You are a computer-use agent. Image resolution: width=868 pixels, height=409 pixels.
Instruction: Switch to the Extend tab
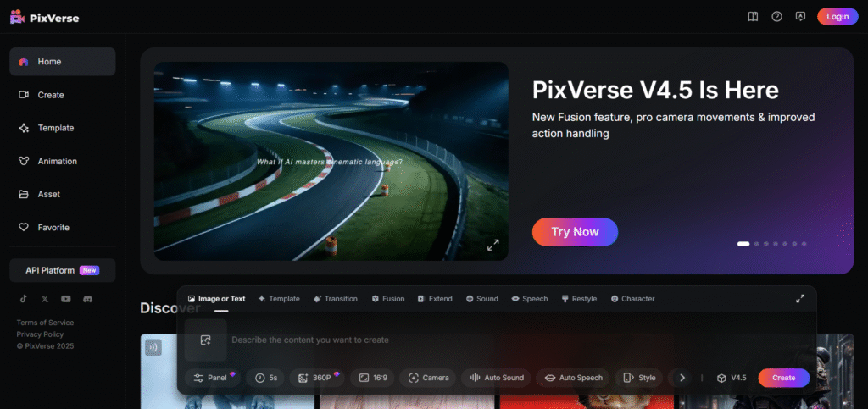tap(435, 298)
